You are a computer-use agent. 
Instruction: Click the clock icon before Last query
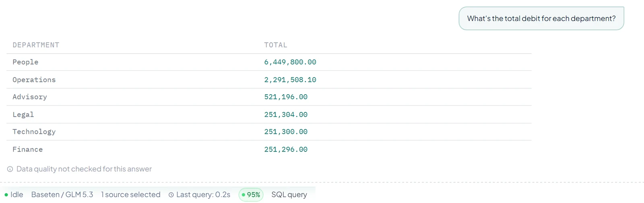[x=171, y=195]
